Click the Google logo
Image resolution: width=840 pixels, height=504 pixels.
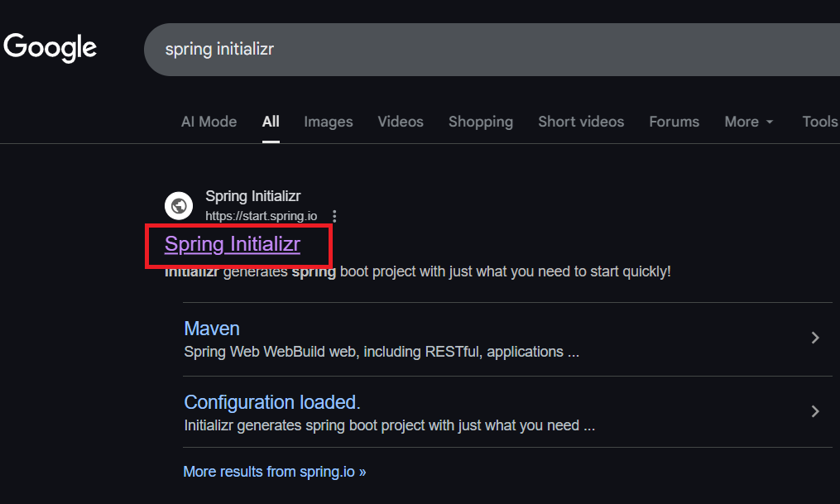point(50,48)
